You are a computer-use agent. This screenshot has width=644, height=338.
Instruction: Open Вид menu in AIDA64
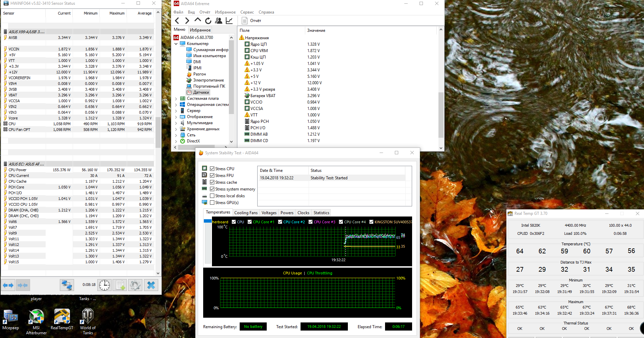point(191,12)
